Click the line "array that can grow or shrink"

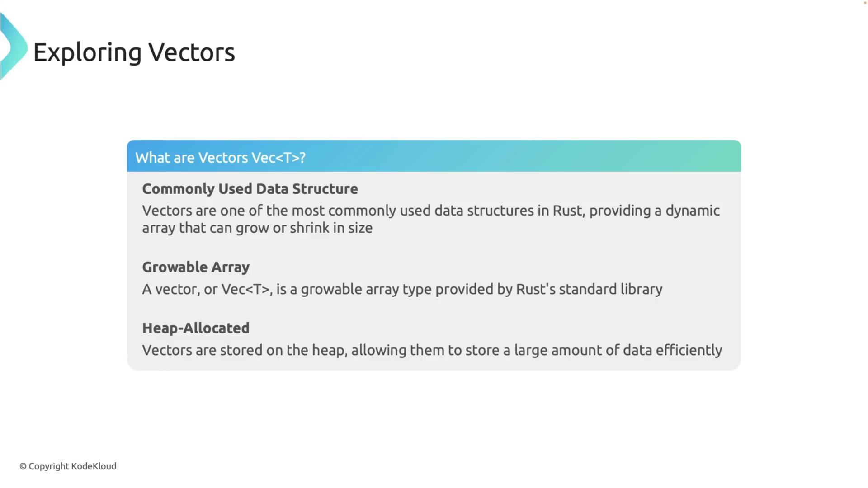[257, 228]
